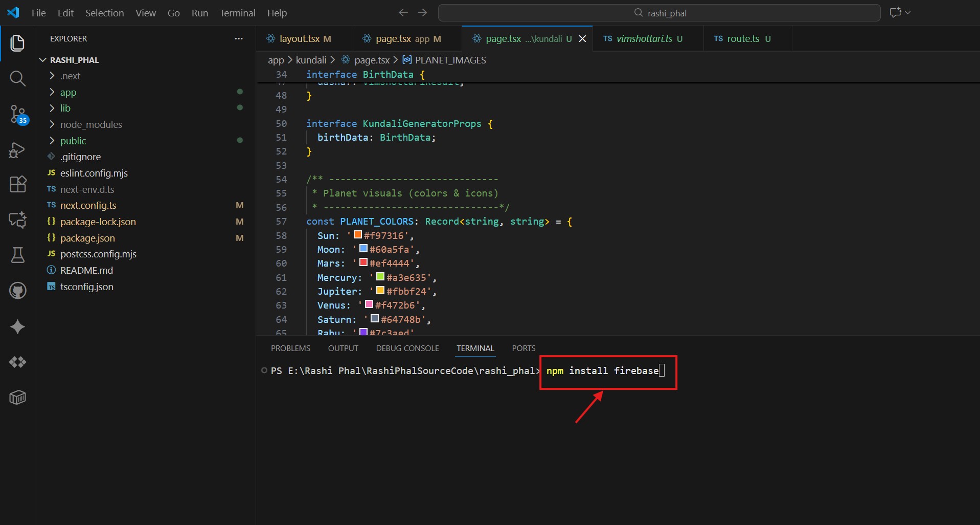
Task: Open the Extensions view
Action: coord(17,184)
